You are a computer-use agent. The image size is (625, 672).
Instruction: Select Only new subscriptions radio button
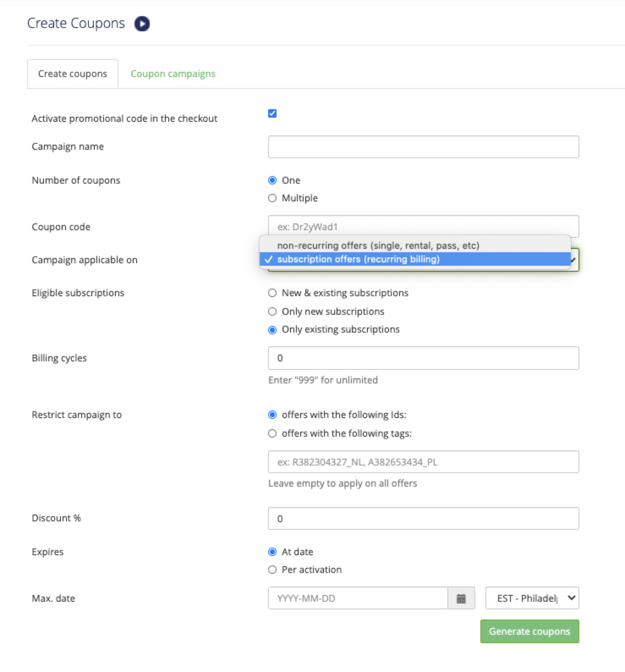[272, 311]
